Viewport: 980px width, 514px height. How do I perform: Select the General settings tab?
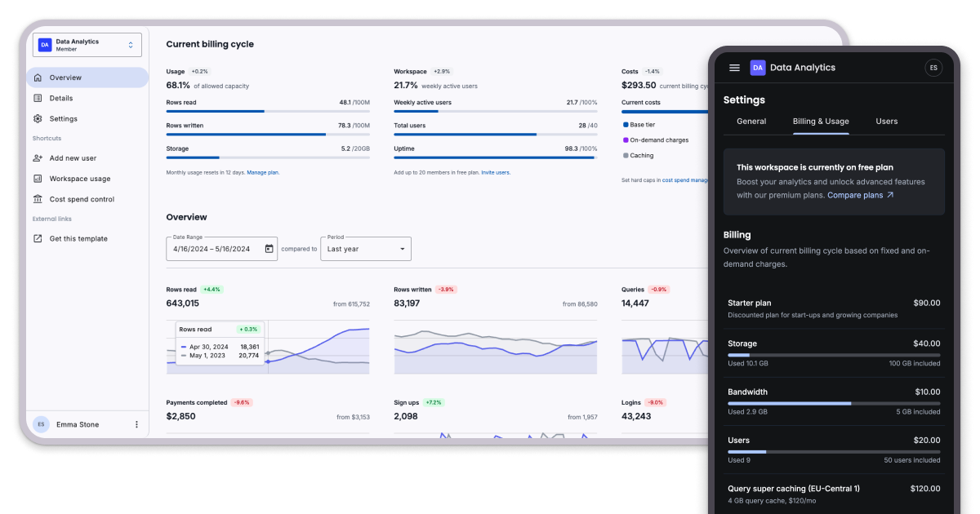pos(751,121)
